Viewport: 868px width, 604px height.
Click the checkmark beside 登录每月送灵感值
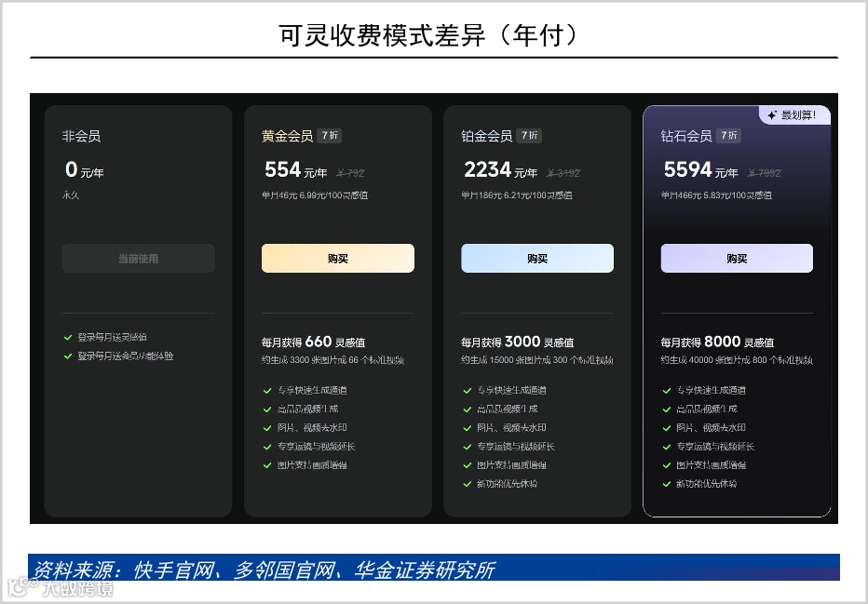tap(69, 338)
